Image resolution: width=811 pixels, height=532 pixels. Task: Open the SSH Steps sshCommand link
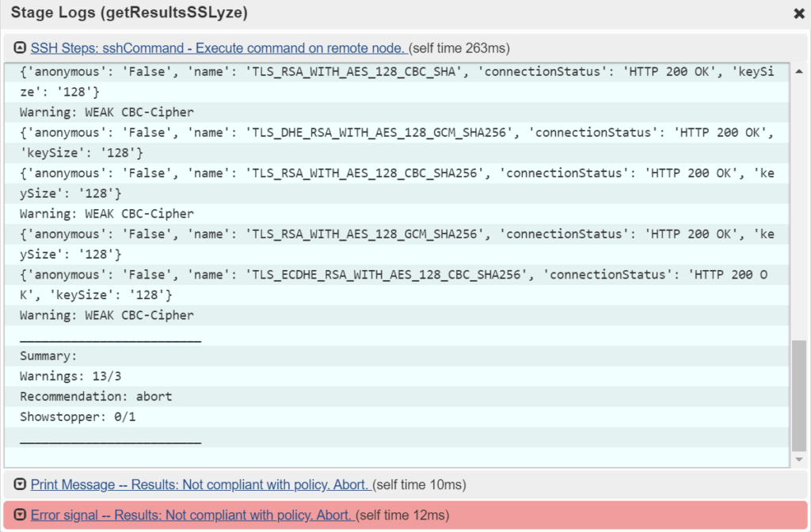(x=218, y=48)
